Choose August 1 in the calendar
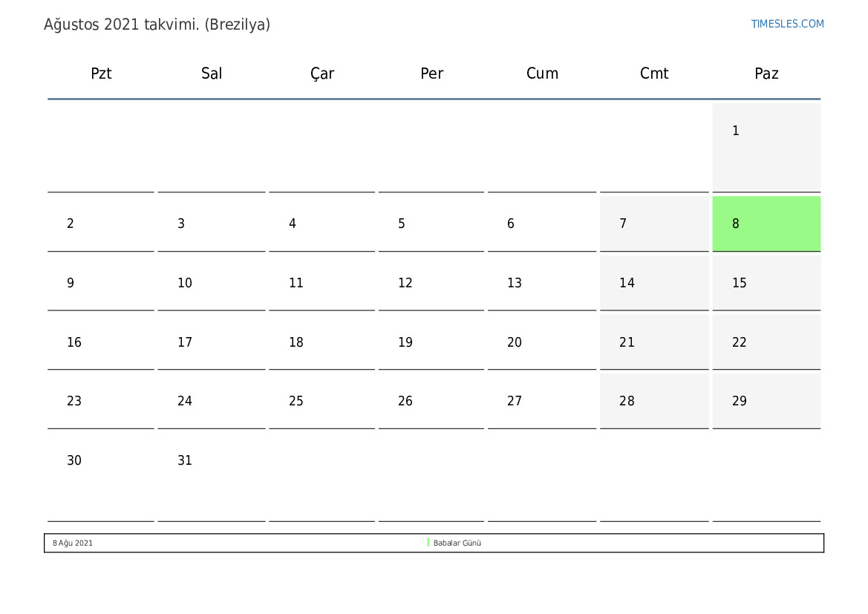 click(x=766, y=147)
